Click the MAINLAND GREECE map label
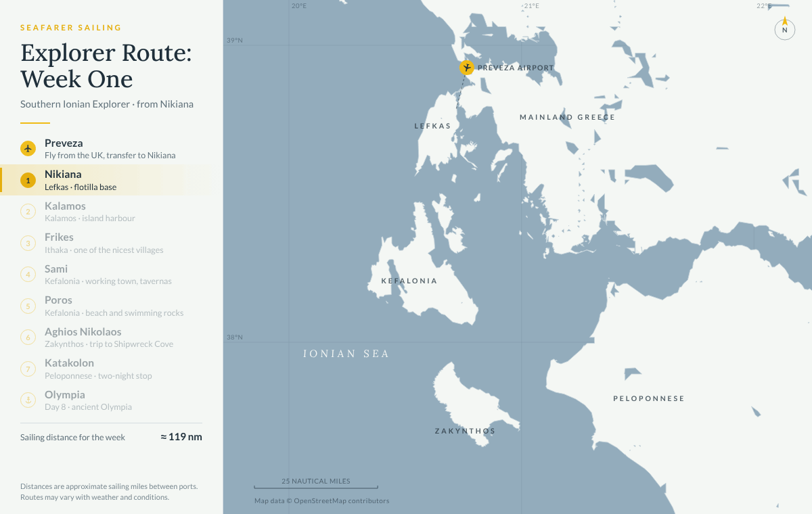Screen dimensions: 812x514 (x=567, y=117)
